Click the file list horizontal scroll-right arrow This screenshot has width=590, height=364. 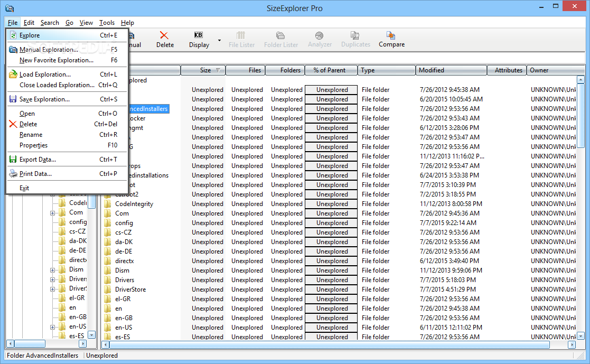pyautogui.click(x=572, y=344)
